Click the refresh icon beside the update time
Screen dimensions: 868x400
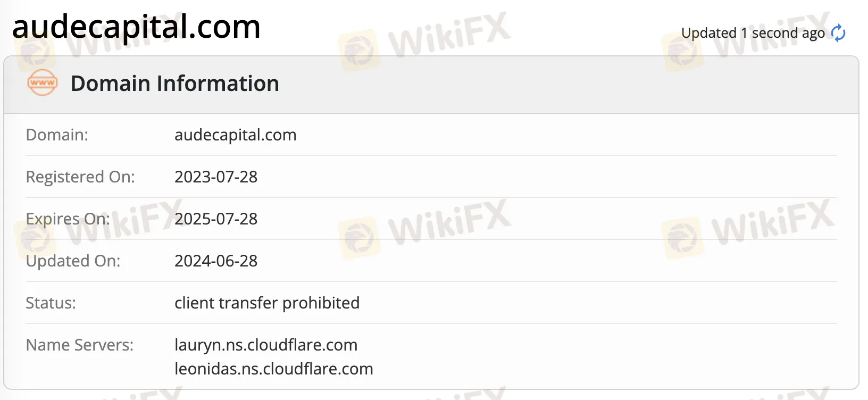(x=838, y=33)
